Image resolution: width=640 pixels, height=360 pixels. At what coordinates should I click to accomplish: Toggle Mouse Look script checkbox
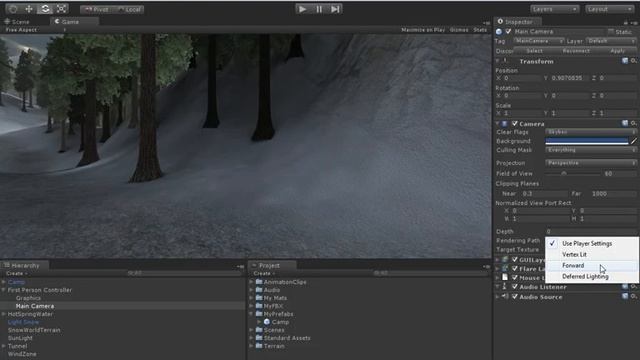coord(515,278)
